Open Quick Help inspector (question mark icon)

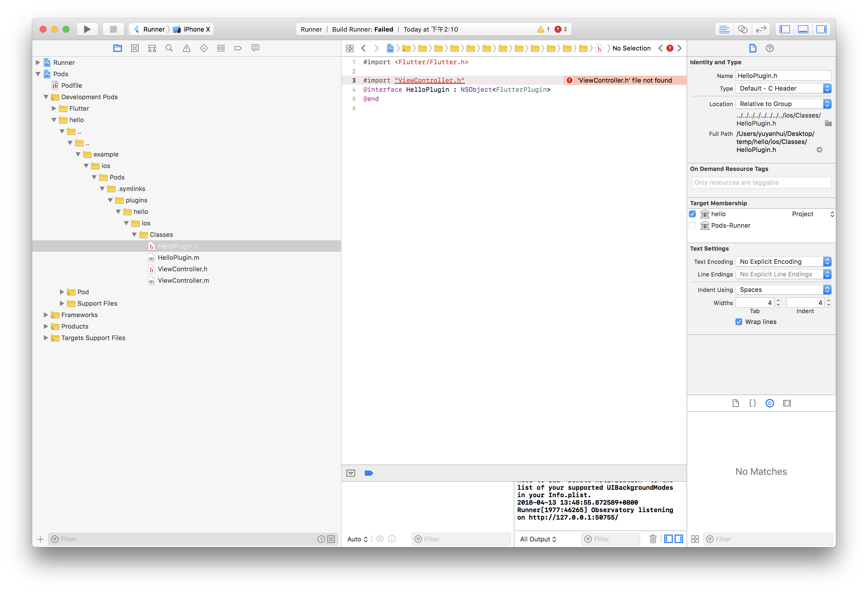[770, 48]
